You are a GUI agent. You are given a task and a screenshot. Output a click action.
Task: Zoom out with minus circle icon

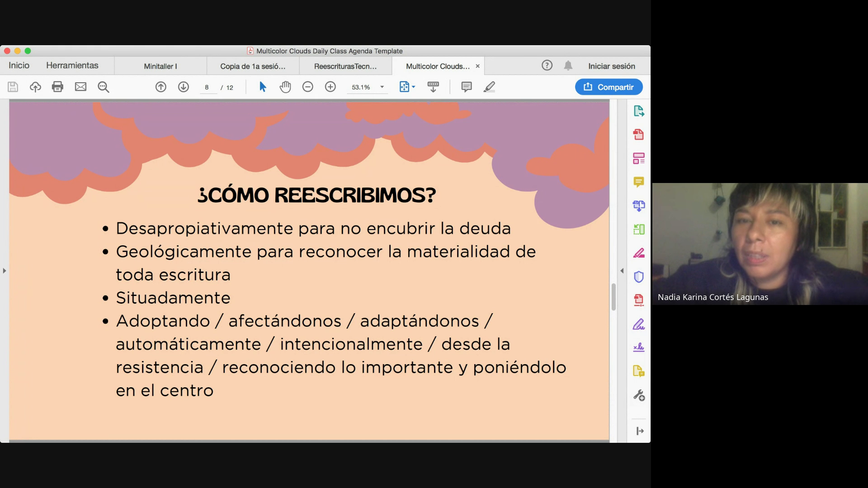[307, 87]
